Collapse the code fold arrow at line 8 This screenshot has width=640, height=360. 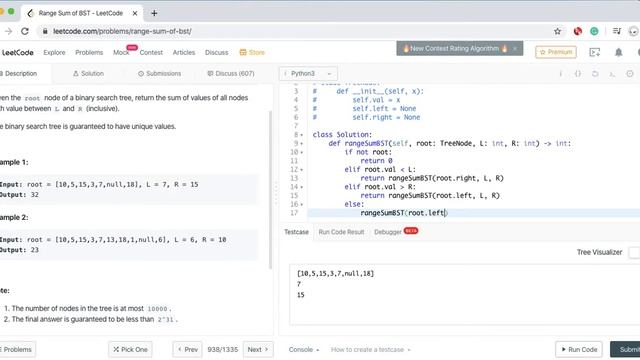[x=302, y=135]
